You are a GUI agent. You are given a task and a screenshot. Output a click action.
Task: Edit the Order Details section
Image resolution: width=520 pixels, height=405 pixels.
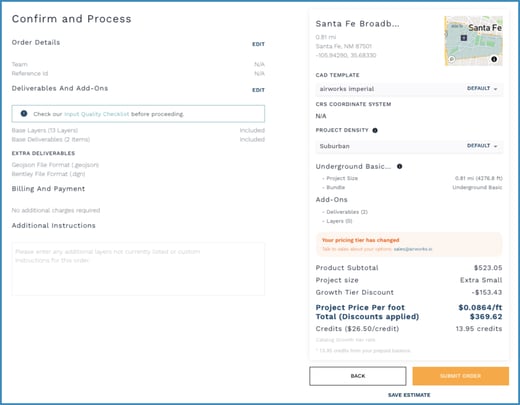coord(258,44)
